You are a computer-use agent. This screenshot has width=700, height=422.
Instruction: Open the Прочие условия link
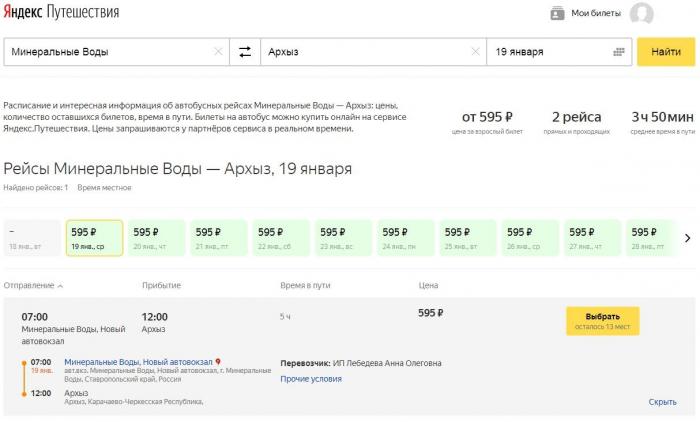pyautogui.click(x=311, y=379)
